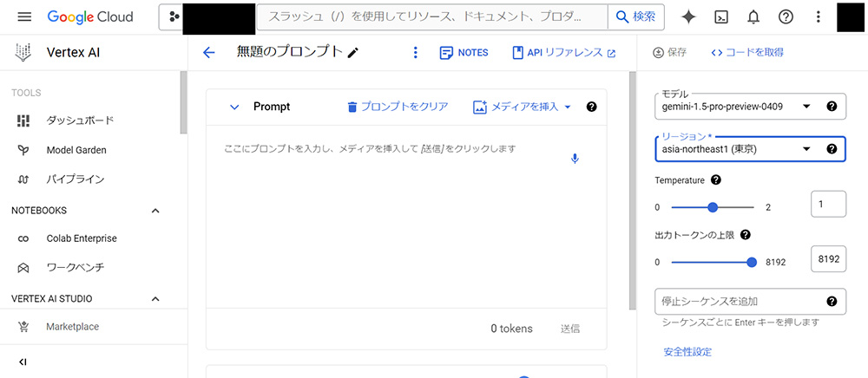The height and width of the screenshot is (378, 868).
Task: Show help for 出力トークンの上限
Action: [x=745, y=235]
